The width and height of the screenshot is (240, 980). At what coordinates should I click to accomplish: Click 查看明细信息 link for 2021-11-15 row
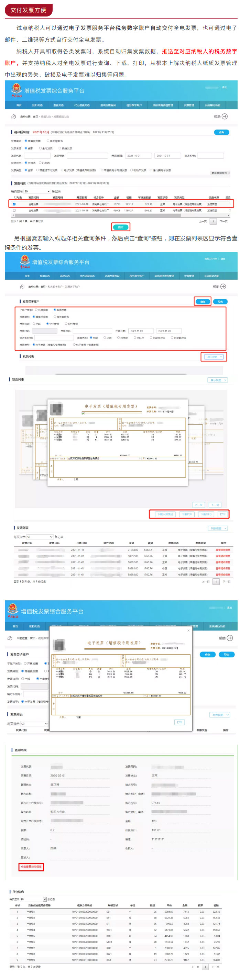pos(223,550)
